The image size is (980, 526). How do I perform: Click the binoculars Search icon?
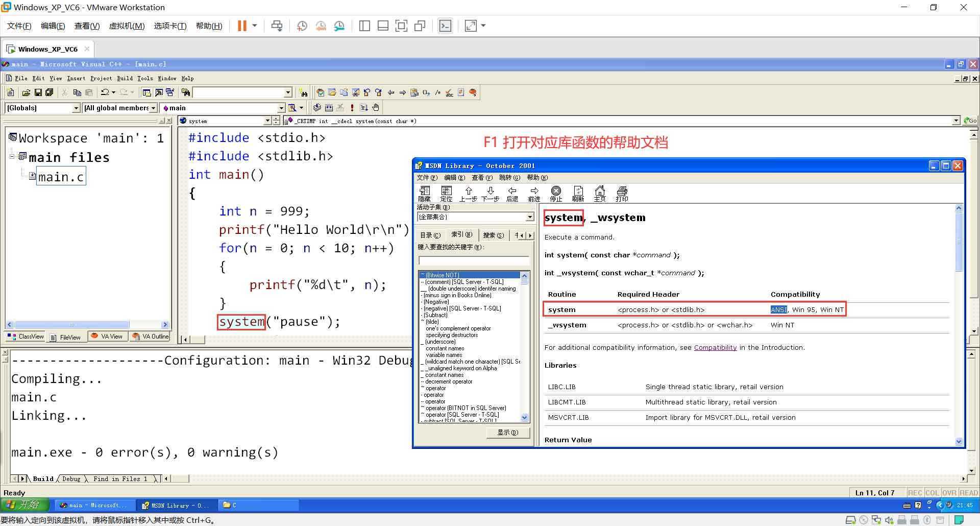304,92
